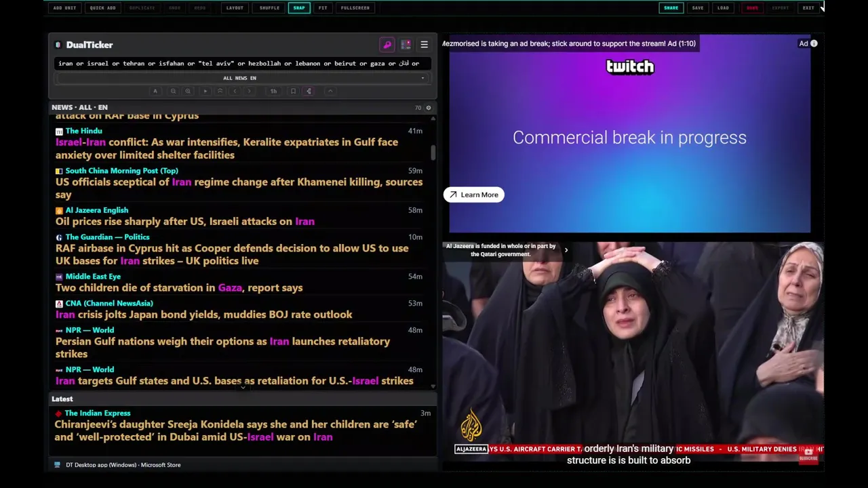Image resolution: width=868 pixels, height=488 pixels.
Task: Open the Persian Gulf nations weigh options headline
Action: point(222,348)
